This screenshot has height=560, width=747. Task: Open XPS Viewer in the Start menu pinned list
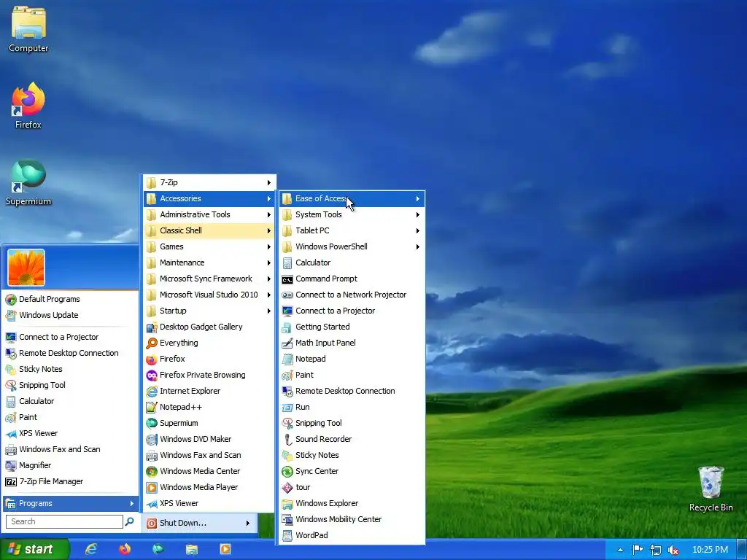click(x=71, y=433)
